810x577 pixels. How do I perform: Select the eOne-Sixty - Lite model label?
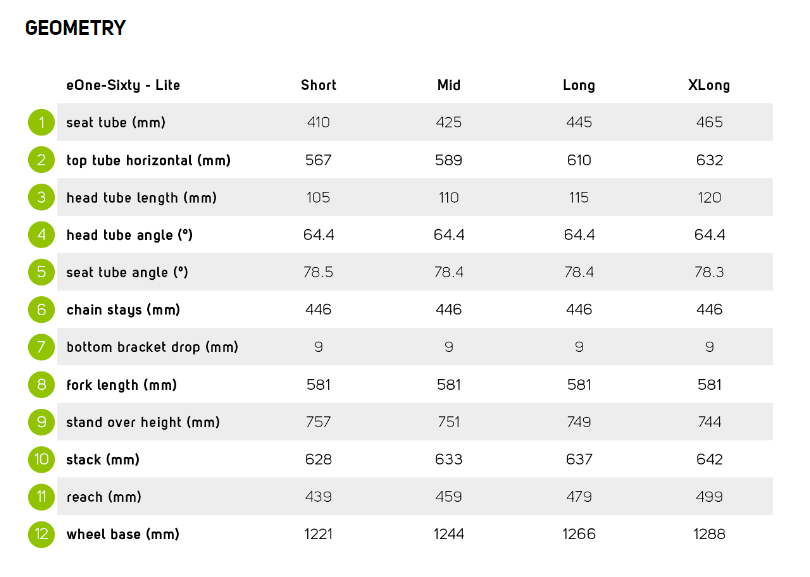click(123, 85)
